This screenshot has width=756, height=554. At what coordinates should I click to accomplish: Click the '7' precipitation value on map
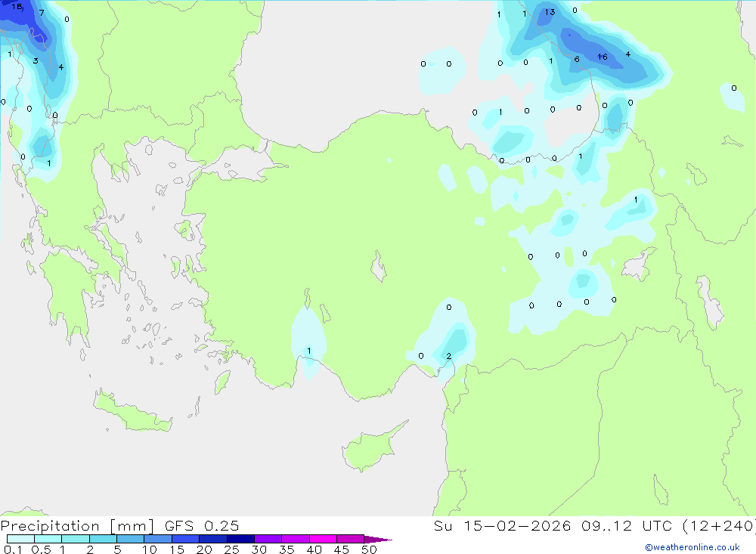tap(42, 13)
